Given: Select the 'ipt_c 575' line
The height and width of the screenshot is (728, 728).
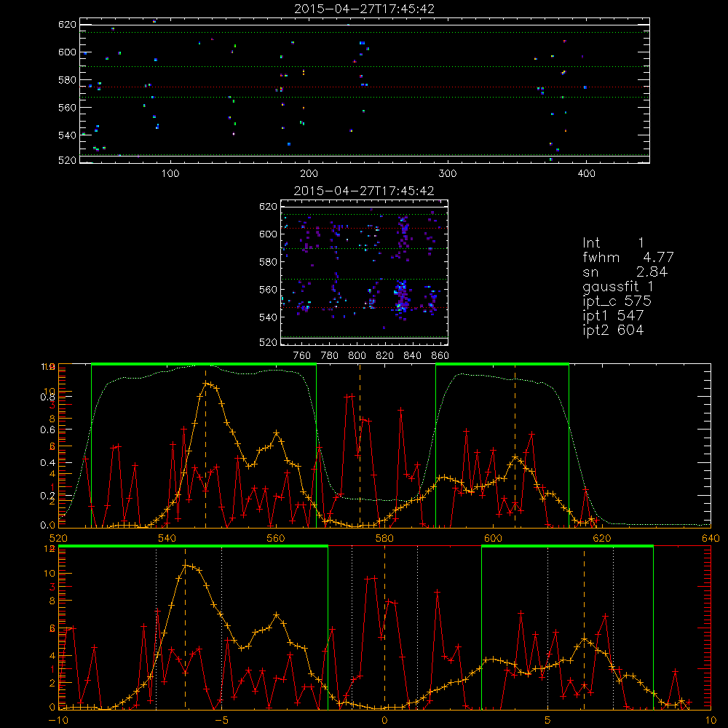Looking at the screenshot, I should pyautogui.click(x=617, y=301).
